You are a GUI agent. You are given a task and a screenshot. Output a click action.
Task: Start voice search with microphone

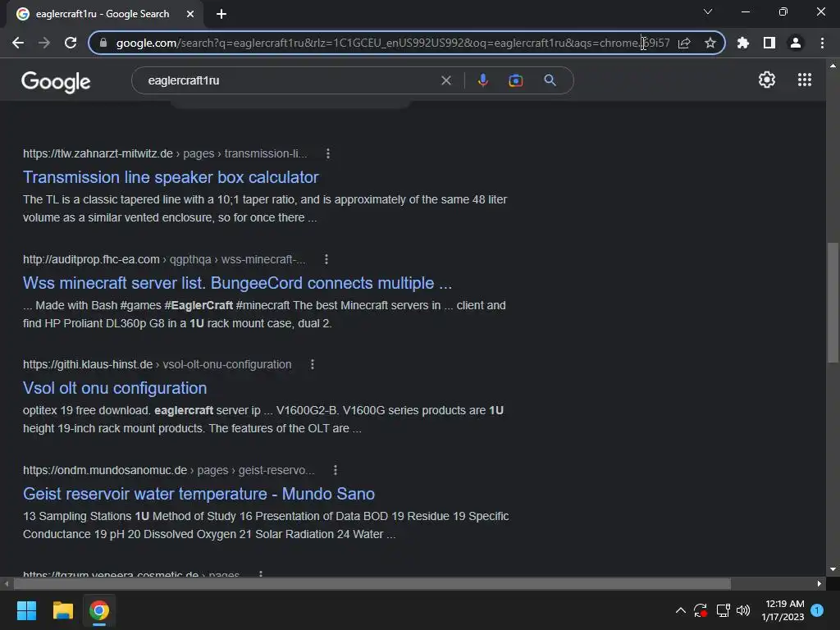click(x=482, y=80)
